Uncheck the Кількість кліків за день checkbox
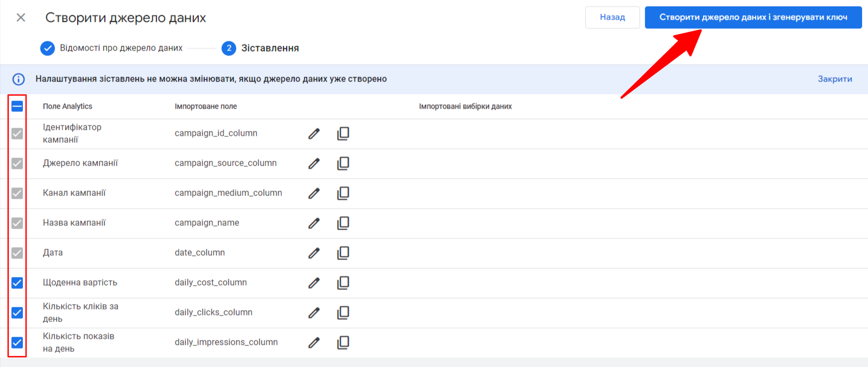 point(17,313)
